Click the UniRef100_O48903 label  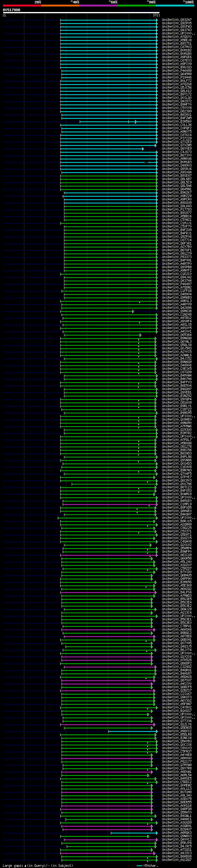[177, 165]
